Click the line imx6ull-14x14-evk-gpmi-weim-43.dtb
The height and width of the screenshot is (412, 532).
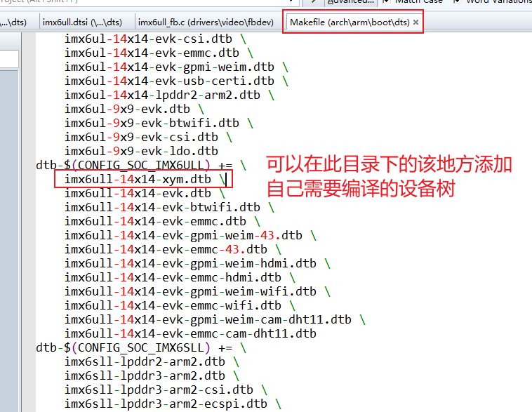(190, 236)
